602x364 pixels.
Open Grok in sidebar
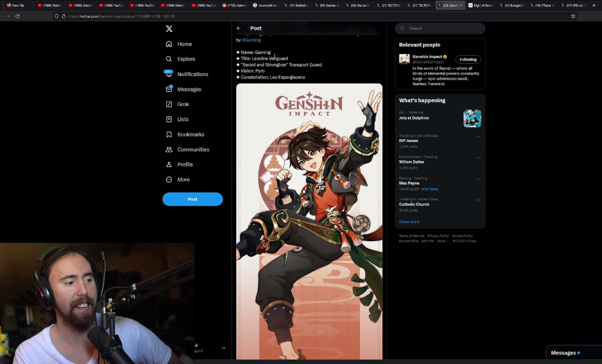point(177,104)
